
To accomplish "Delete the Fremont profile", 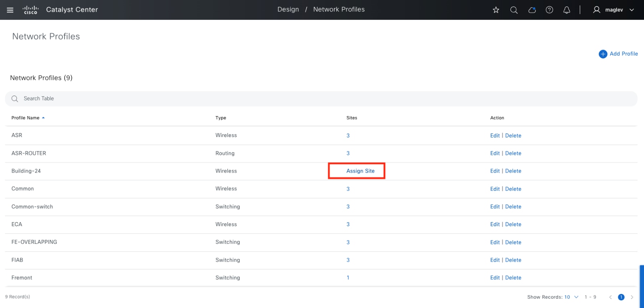I will [x=513, y=278].
